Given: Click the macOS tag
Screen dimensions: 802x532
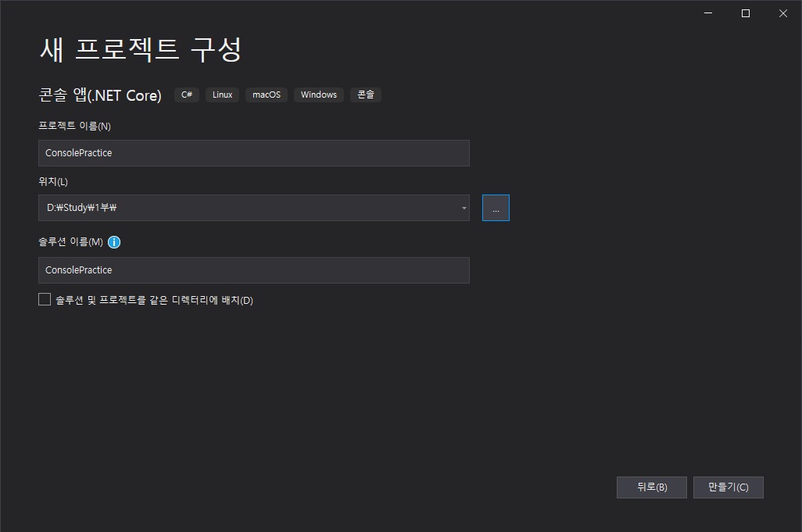Looking at the screenshot, I should [267, 95].
